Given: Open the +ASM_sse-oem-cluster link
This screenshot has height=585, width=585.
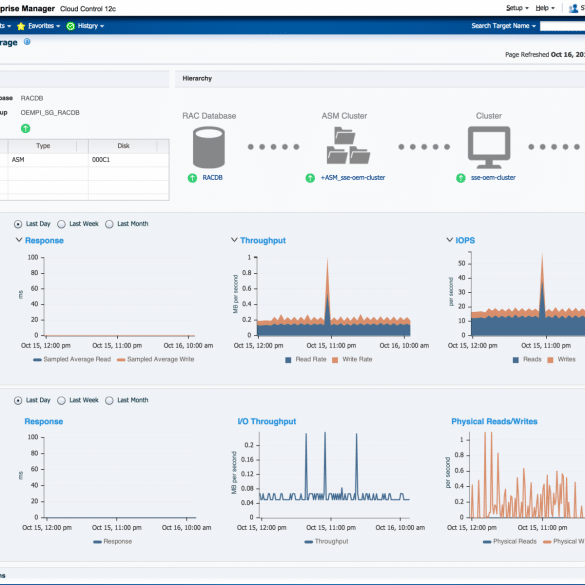Looking at the screenshot, I should (x=353, y=178).
